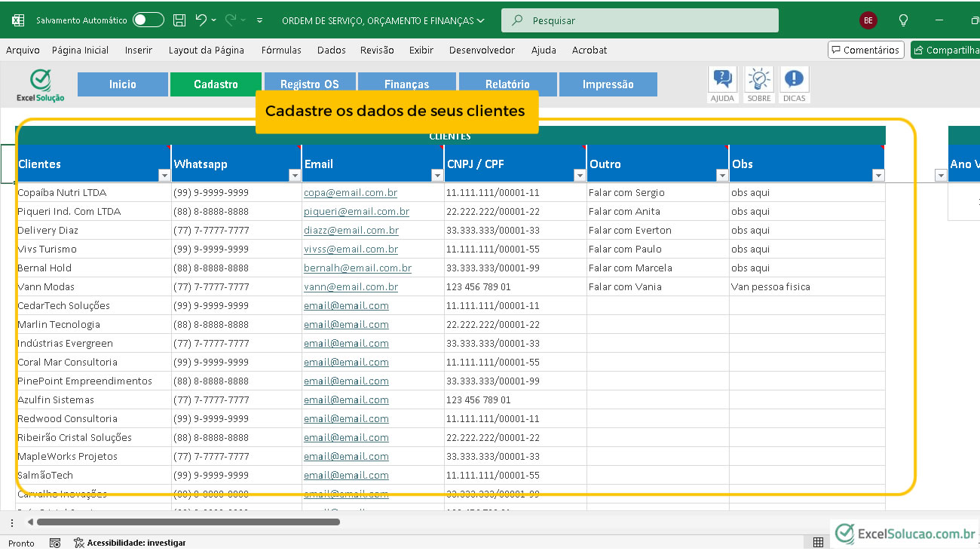This screenshot has width=980, height=551.
Task: Open the Relatório section button
Action: [508, 84]
